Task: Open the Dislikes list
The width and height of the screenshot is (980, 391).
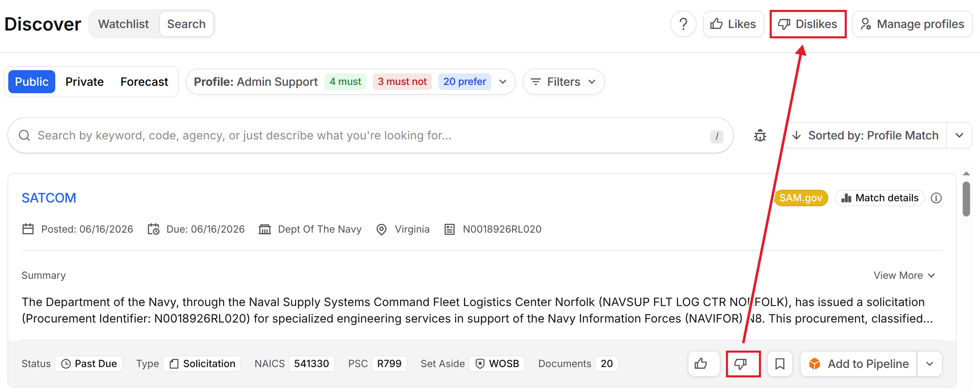Action: [x=808, y=24]
